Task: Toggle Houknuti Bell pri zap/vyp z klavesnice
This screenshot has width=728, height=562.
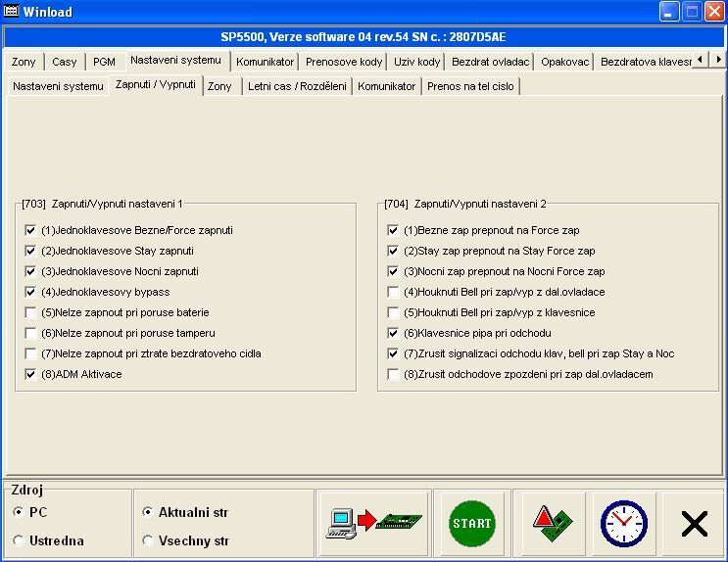Action: pos(394,312)
